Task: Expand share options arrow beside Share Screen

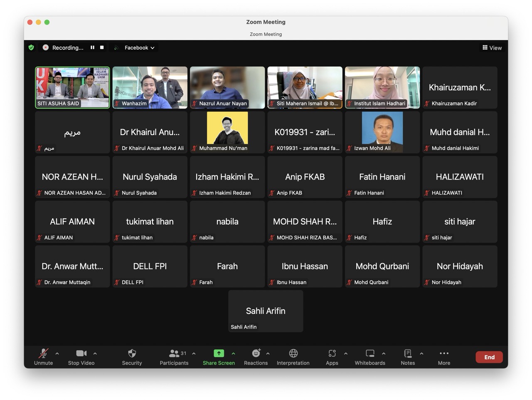Action: (233, 353)
